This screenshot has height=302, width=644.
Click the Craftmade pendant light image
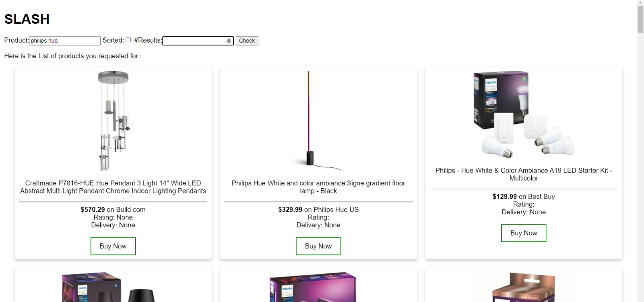[113, 121]
